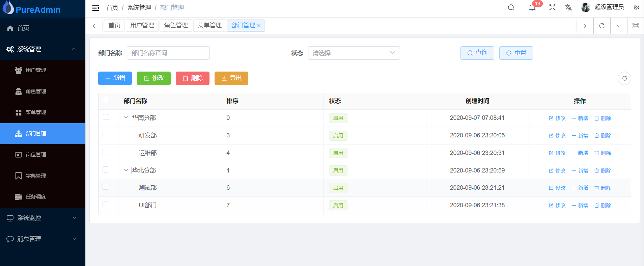
Task: Close the 部门管理 tab
Action: click(259, 26)
